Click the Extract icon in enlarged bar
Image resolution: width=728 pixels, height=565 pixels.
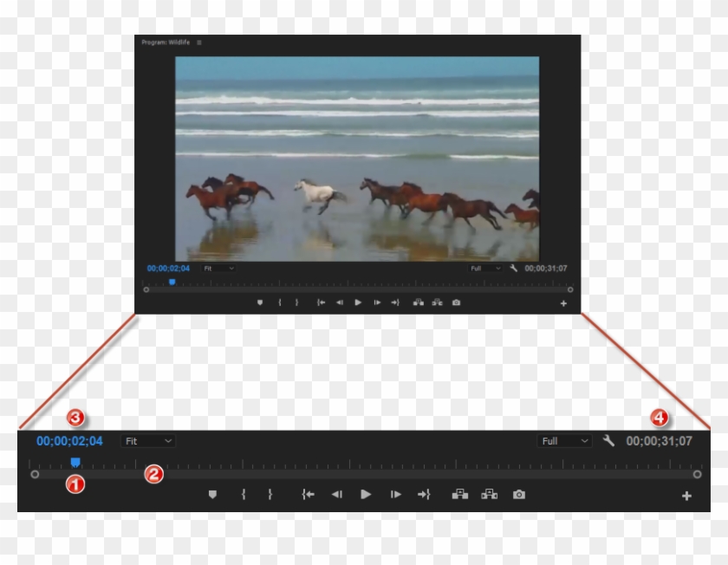pyautogui.click(x=490, y=494)
